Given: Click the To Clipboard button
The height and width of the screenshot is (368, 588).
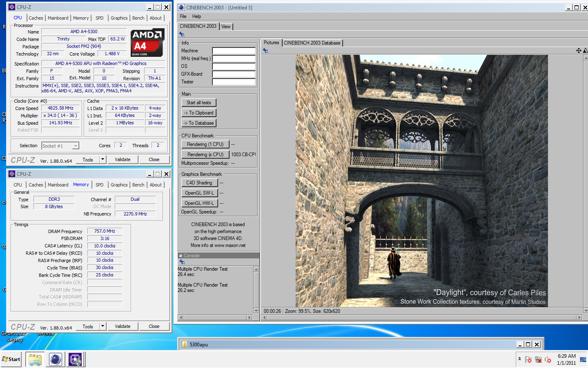Looking at the screenshot, I should pos(199,113).
